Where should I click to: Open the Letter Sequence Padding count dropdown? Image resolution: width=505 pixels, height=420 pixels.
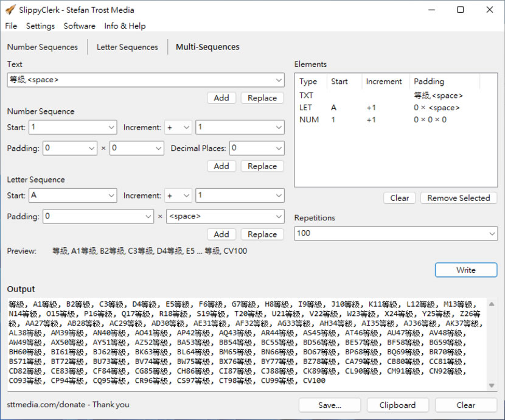(x=148, y=217)
